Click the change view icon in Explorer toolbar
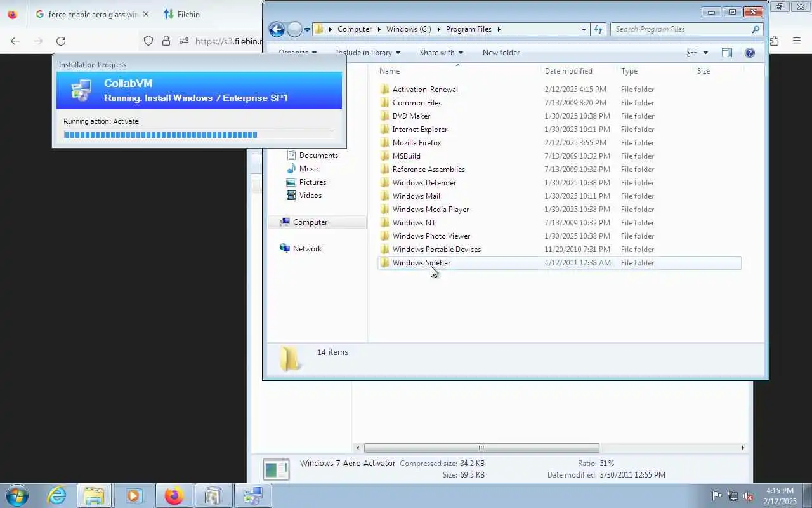 point(693,53)
